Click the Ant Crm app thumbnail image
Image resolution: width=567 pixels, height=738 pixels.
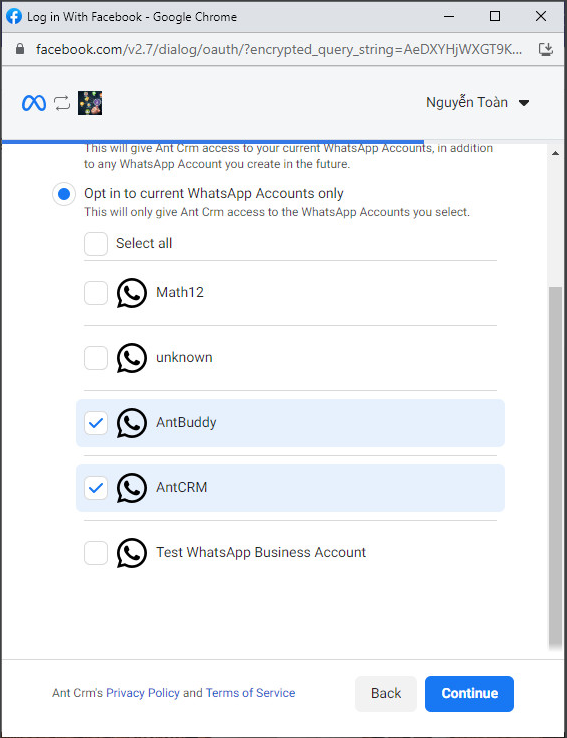pos(90,103)
